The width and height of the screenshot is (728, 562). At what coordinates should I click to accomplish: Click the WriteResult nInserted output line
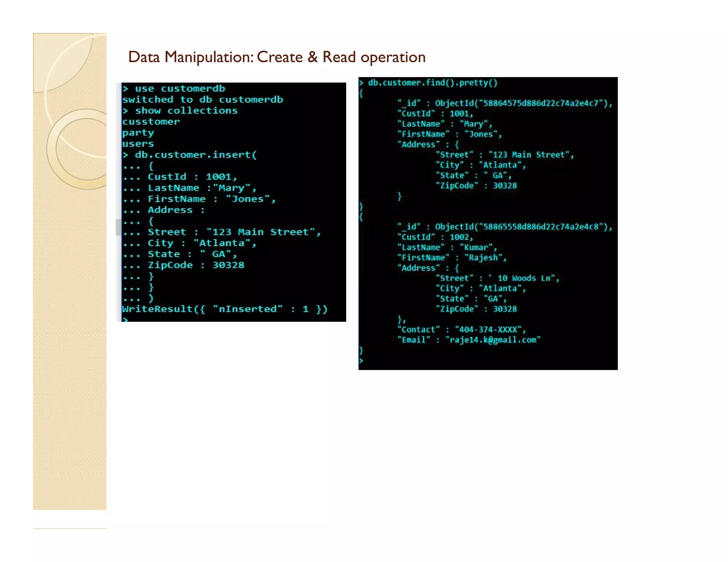tap(224, 309)
